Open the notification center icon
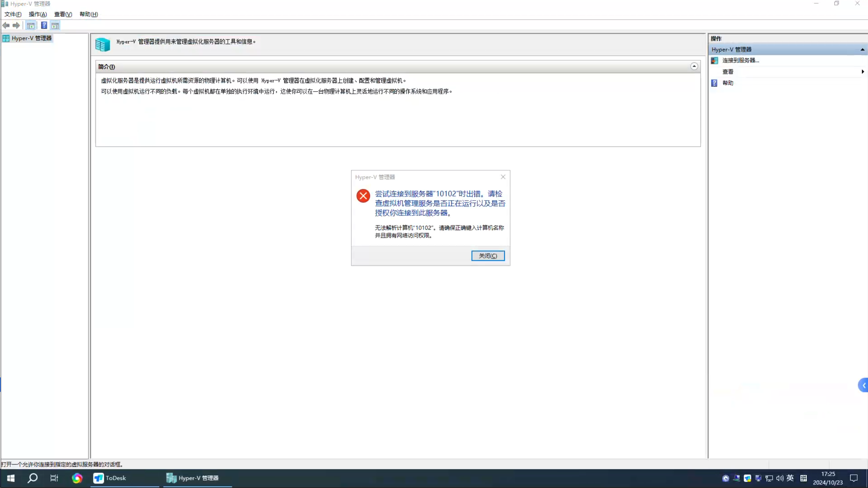This screenshot has height=488, width=868. pyautogui.click(x=854, y=478)
